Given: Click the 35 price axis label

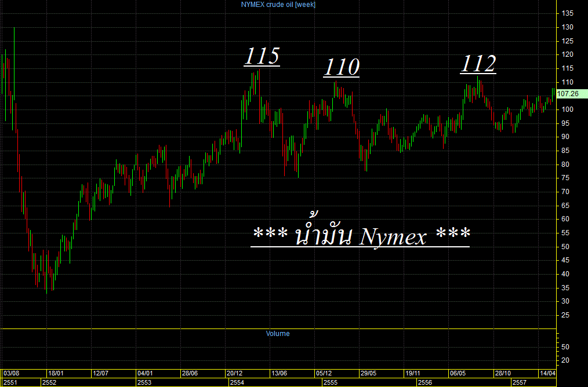Looking at the screenshot, I should 565,288.
